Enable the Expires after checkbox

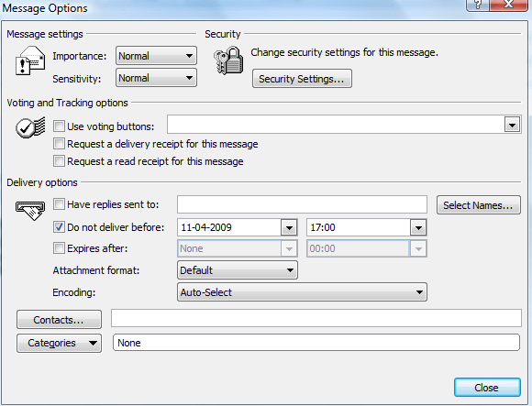(x=59, y=248)
